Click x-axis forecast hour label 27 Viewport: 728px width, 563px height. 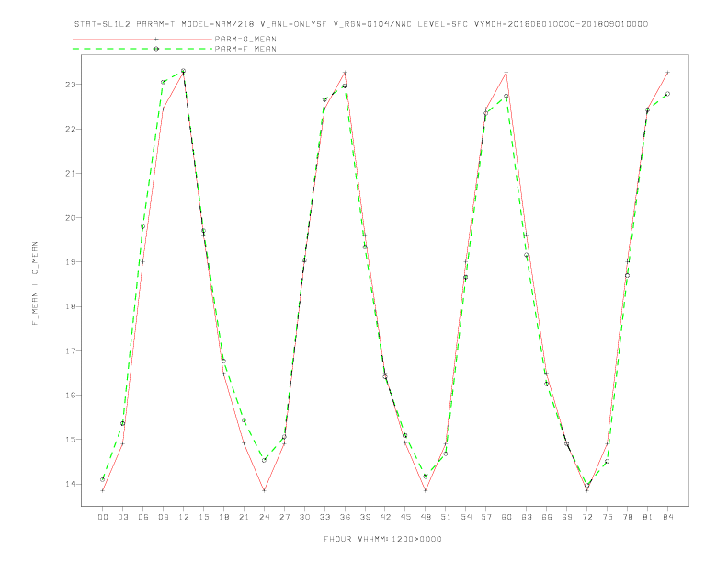[284, 517]
